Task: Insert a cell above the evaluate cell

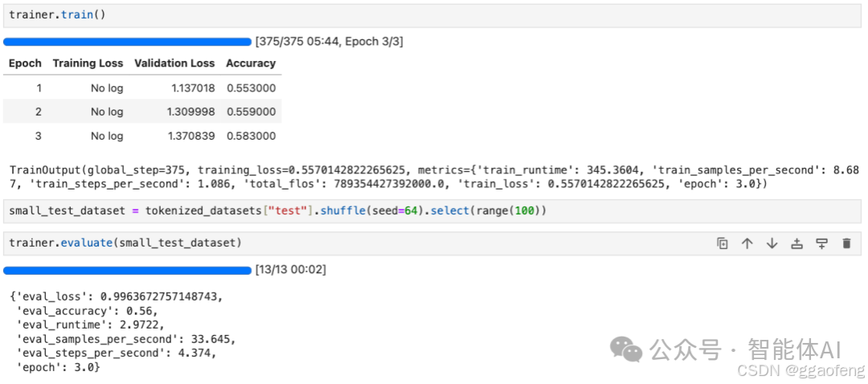Action: pyautogui.click(x=796, y=243)
